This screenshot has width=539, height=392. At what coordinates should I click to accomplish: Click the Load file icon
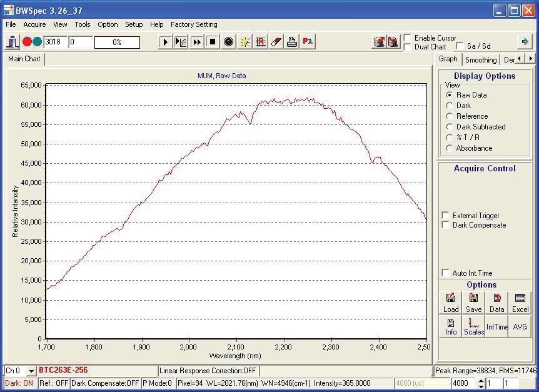point(451,303)
